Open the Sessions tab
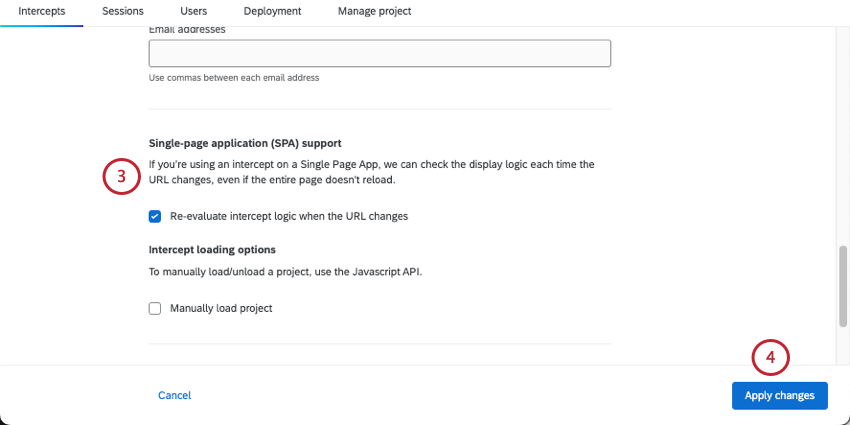 coord(123,11)
